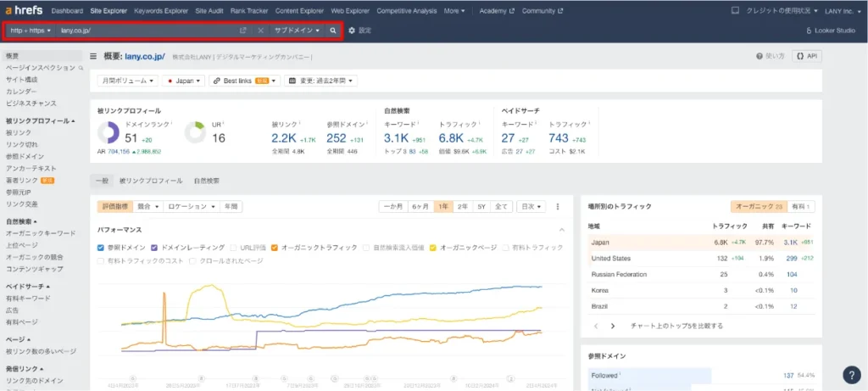The width and height of the screenshot is (868, 391).
Task: Open Content Explorer
Action: [299, 10]
